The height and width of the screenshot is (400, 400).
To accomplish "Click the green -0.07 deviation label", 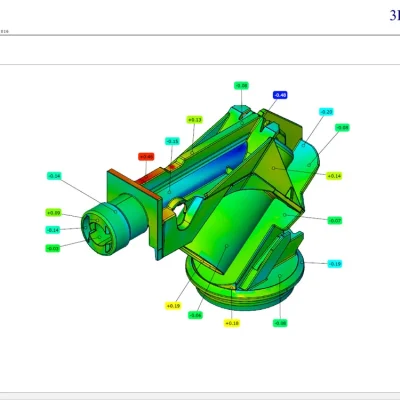I will pyautogui.click(x=335, y=220).
